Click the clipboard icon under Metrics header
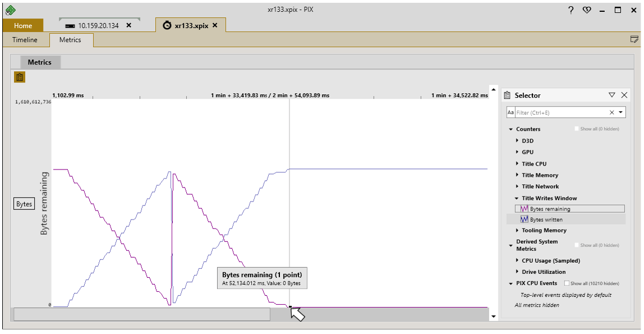Screen dimensions: 644x334 [x=20, y=77]
